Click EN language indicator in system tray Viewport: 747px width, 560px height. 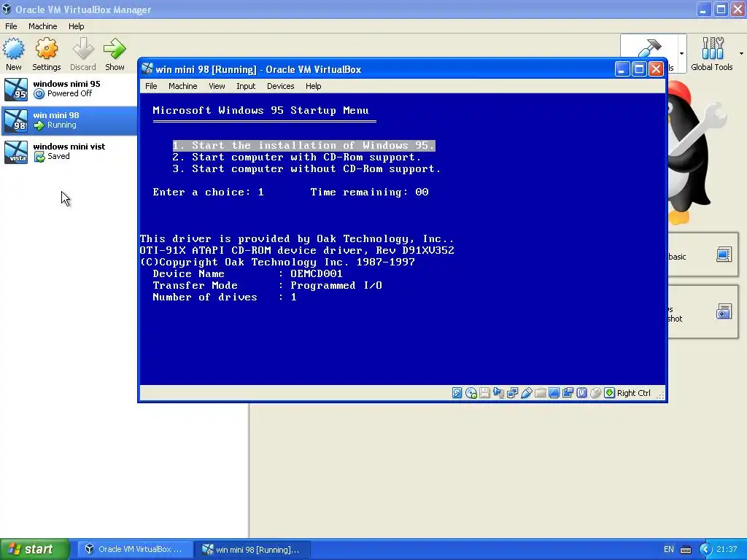coord(669,550)
